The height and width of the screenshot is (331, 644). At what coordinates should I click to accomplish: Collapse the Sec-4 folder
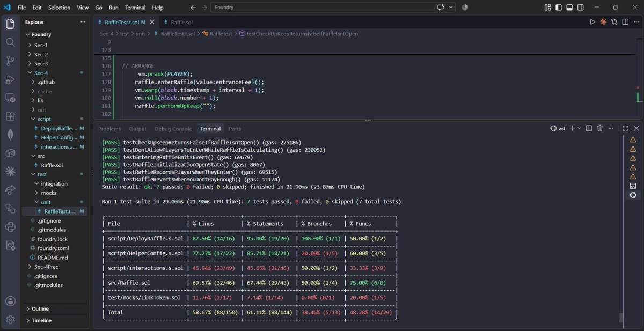(x=41, y=73)
